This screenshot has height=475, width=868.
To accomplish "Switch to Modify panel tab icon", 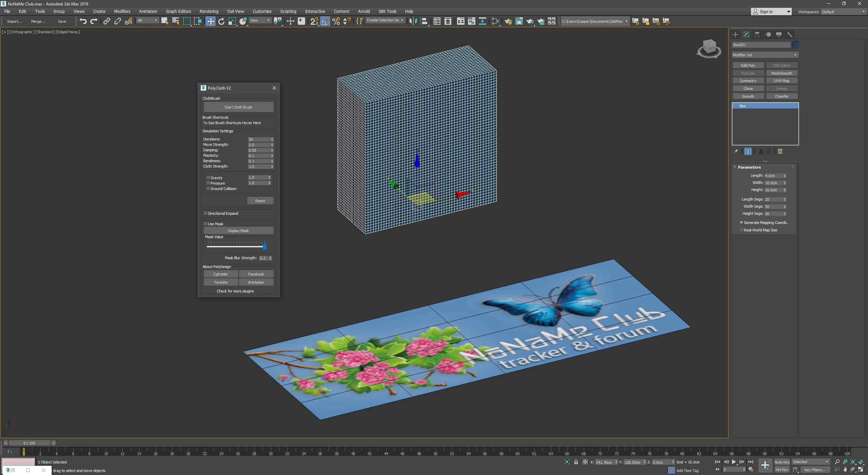I will (x=746, y=34).
